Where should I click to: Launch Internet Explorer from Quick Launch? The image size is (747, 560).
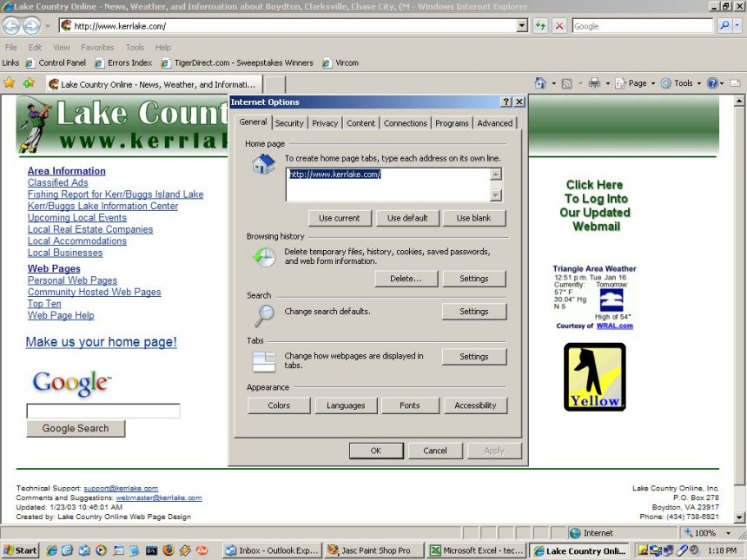(x=51, y=550)
